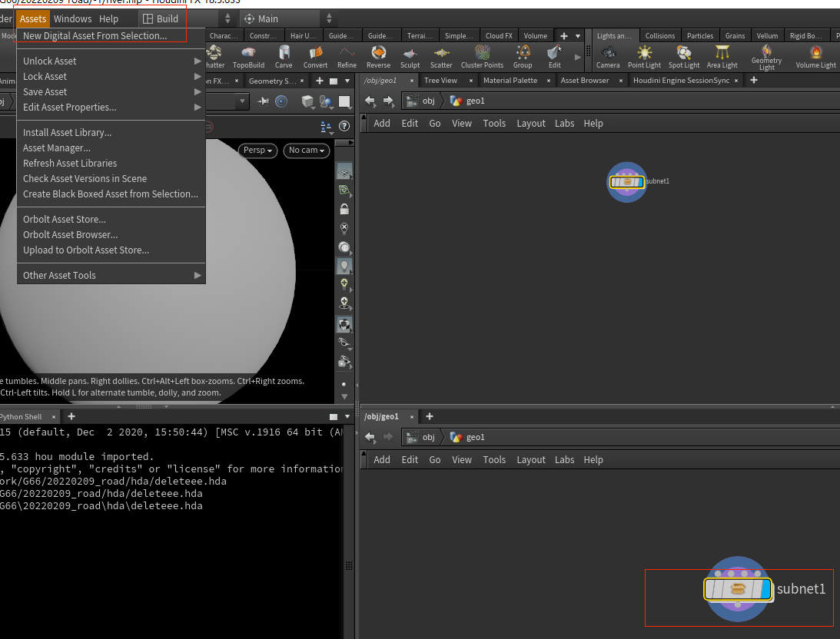
Task: Click the Scatter shelf tool
Action: [x=441, y=55]
